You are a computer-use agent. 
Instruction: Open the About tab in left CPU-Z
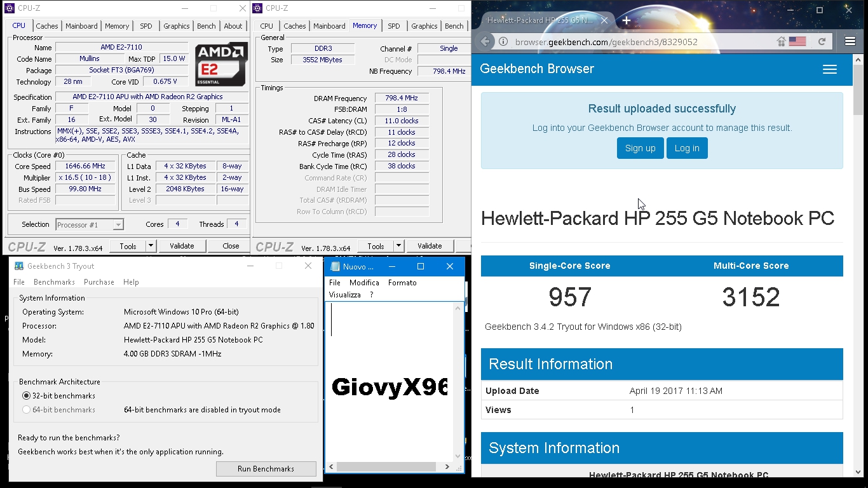coord(233,26)
